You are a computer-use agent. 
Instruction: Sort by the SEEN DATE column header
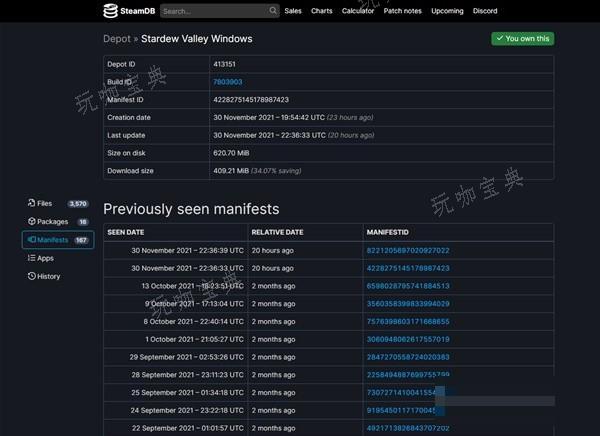tap(126, 232)
